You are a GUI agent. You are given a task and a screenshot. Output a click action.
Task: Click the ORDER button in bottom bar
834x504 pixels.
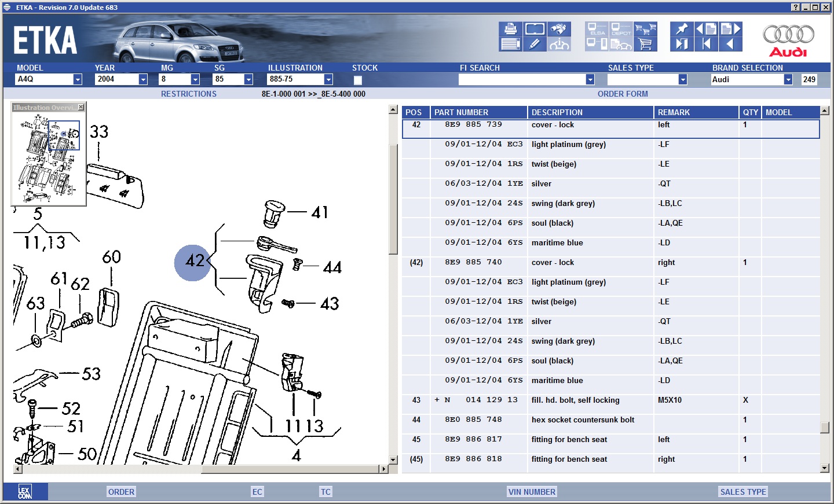[x=121, y=492]
